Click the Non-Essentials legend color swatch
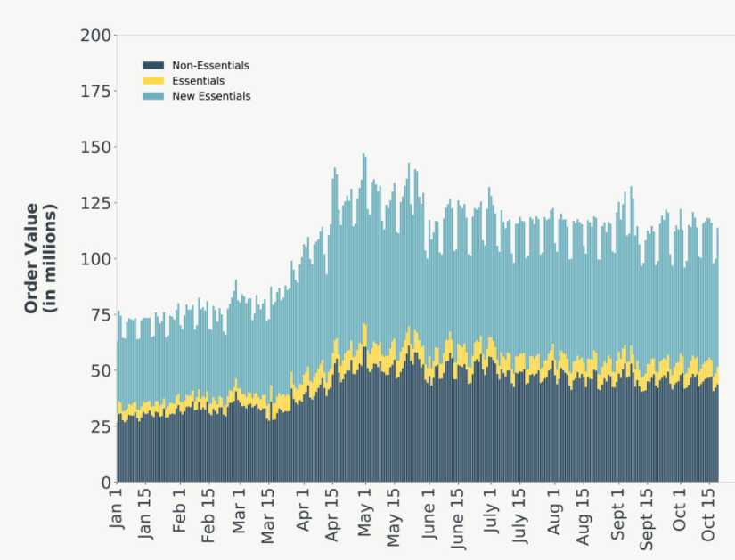 click(x=151, y=65)
